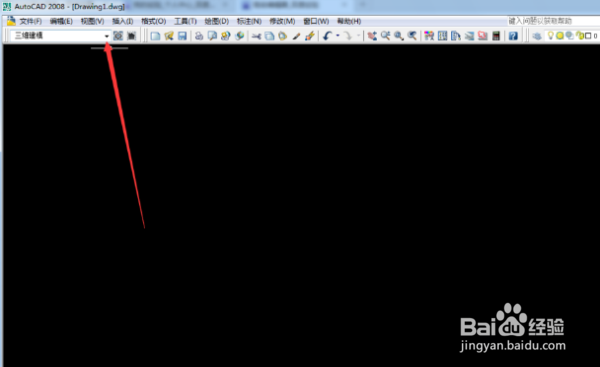Toggle the layer lock icon
The width and height of the screenshot is (600, 367).
point(580,36)
